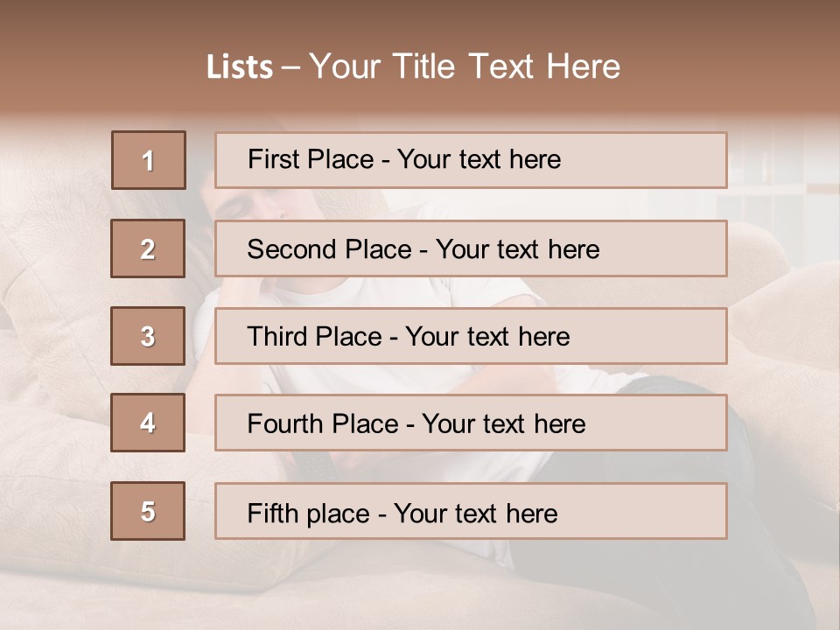Click the bold word Lists in title
Image resolution: width=840 pixels, height=630 pixels.
pos(240,67)
